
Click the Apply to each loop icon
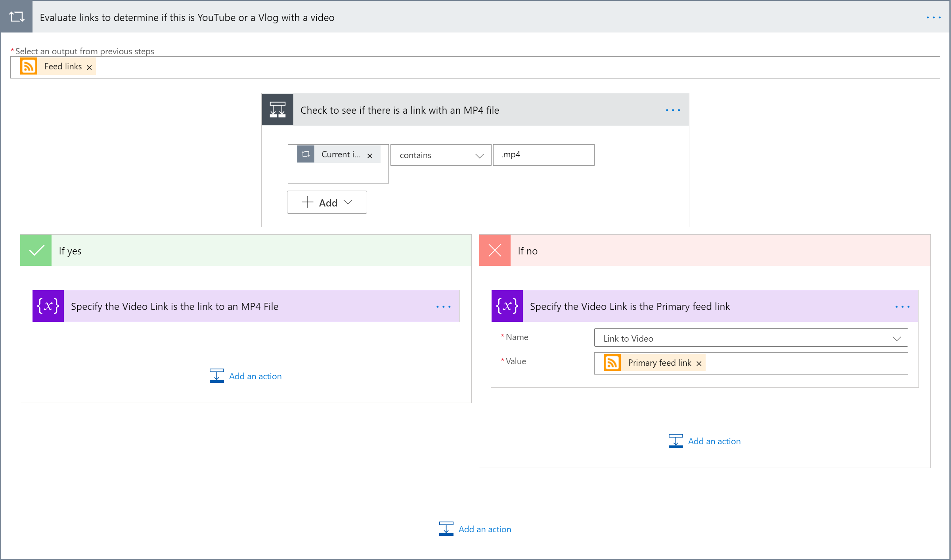coord(17,17)
